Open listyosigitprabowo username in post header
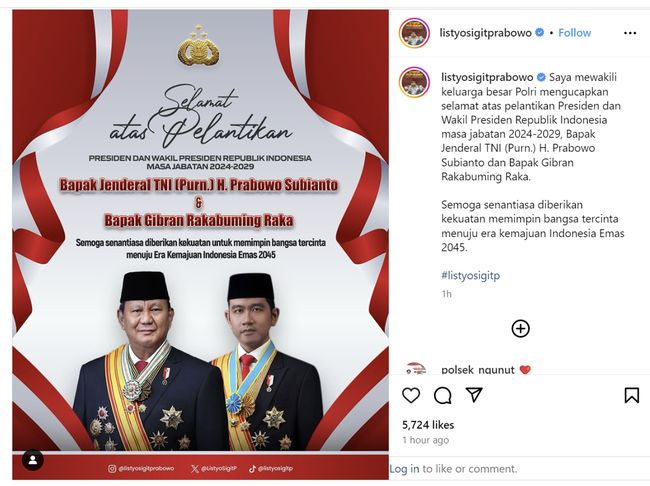 [x=485, y=33]
